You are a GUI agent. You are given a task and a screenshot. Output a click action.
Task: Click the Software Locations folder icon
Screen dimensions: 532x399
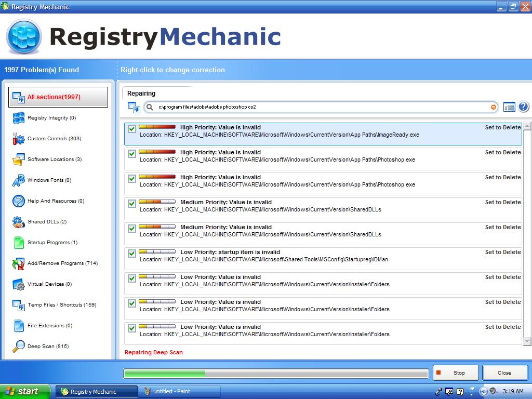point(18,159)
